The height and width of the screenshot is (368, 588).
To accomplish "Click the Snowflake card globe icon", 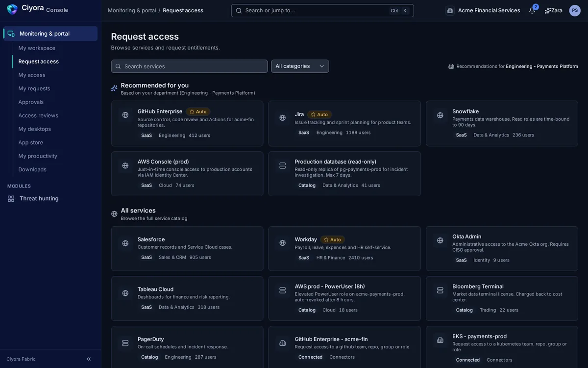I will pos(440,115).
